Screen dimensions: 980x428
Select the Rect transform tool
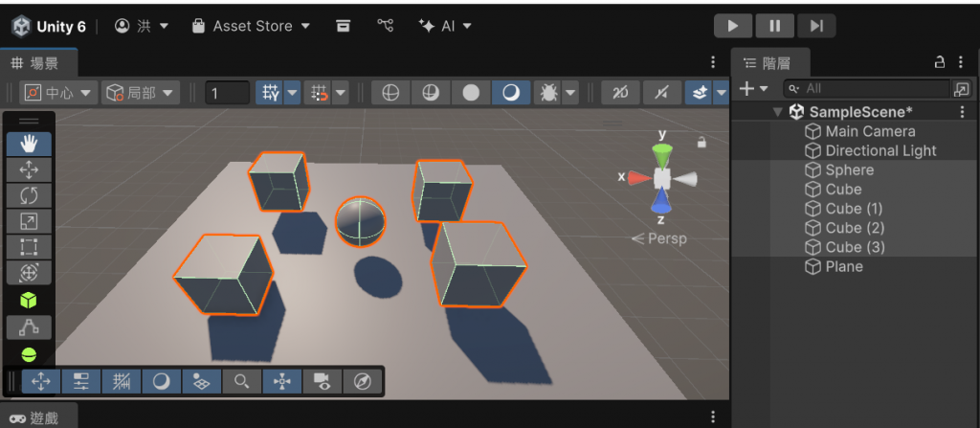click(x=29, y=246)
